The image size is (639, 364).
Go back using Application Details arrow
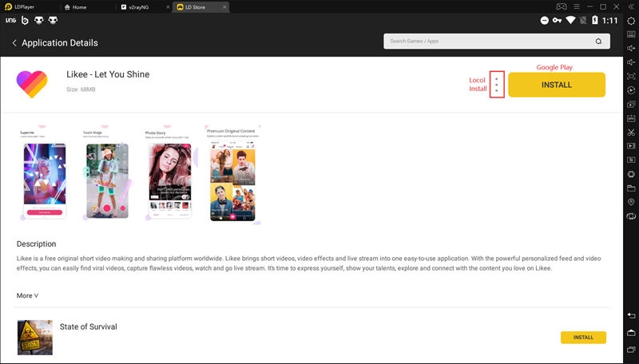coord(14,43)
